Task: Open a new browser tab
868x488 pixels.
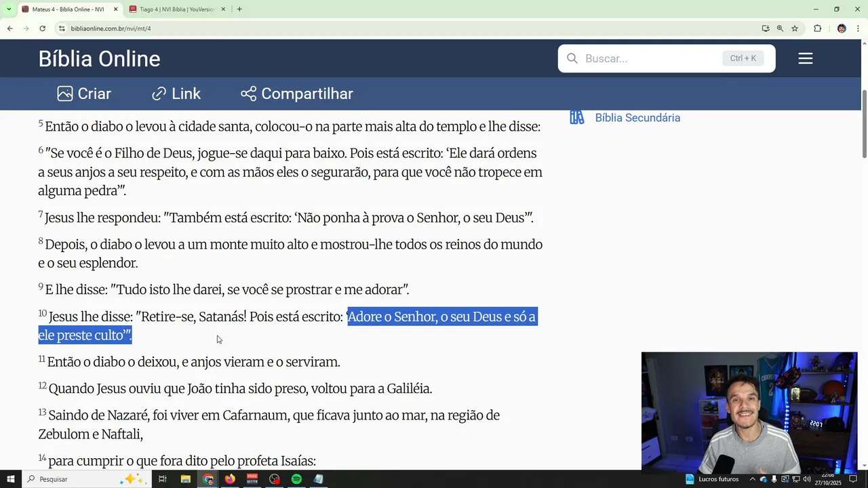Action: tap(239, 9)
